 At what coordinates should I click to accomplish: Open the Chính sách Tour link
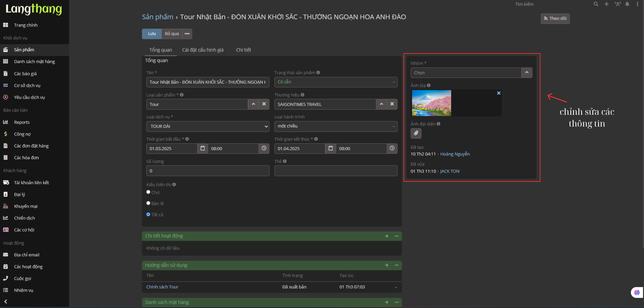pyautogui.click(x=162, y=287)
